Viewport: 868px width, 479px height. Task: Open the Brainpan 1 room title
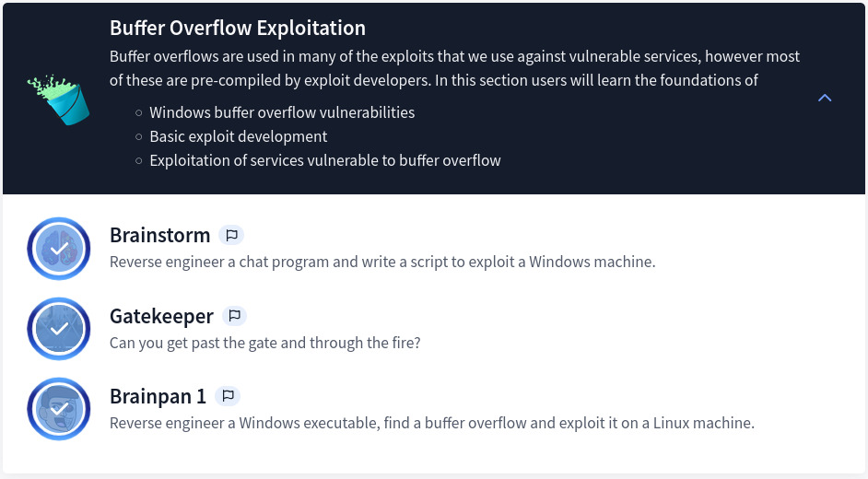click(x=158, y=396)
